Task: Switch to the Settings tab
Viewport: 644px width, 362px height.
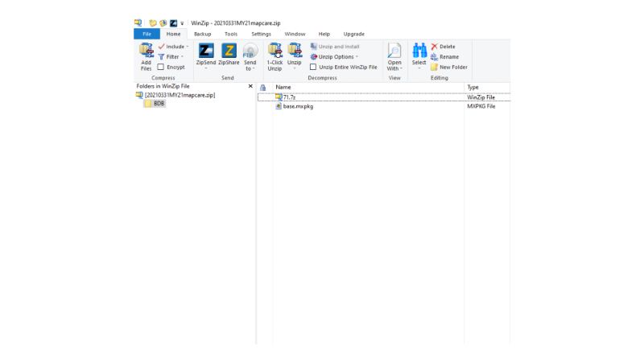Action: (261, 34)
